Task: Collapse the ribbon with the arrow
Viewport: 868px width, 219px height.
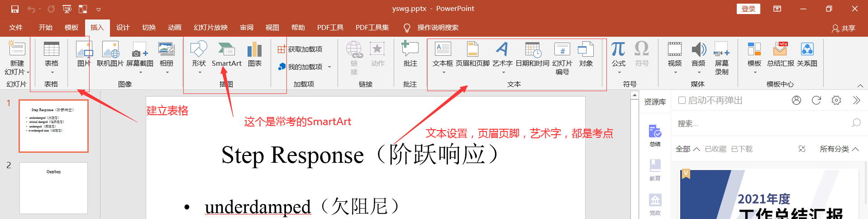Action: click(860, 85)
